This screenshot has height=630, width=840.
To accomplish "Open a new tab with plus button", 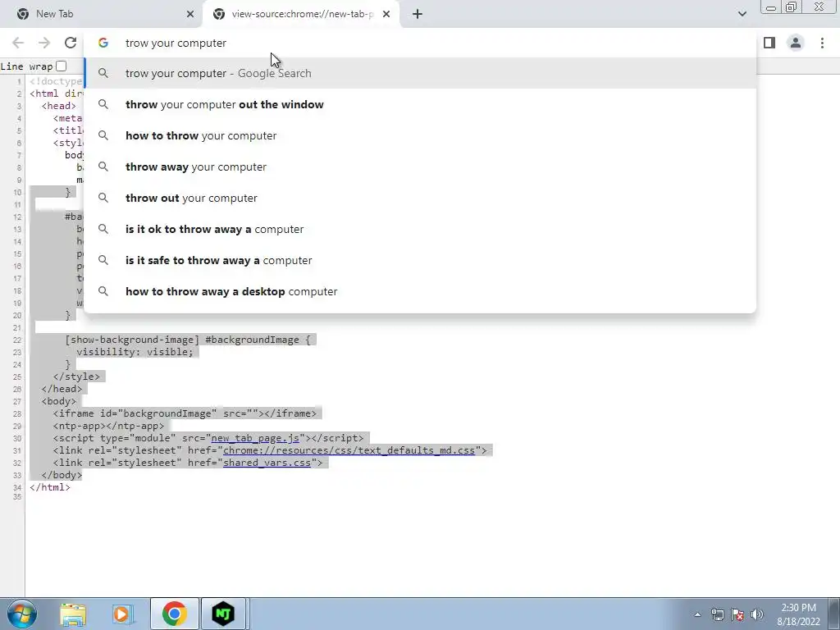I will click(x=418, y=14).
